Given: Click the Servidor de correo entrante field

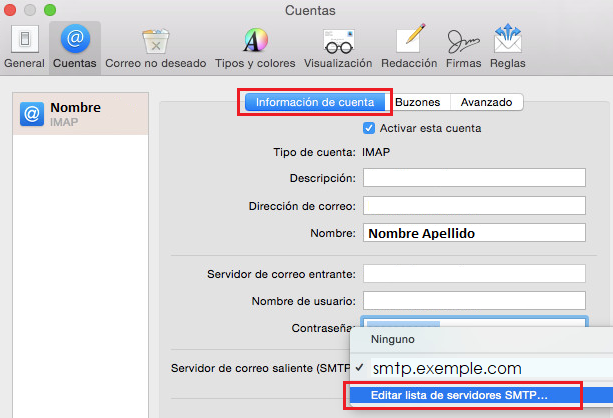Looking at the screenshot, I should tap(473, 274).
